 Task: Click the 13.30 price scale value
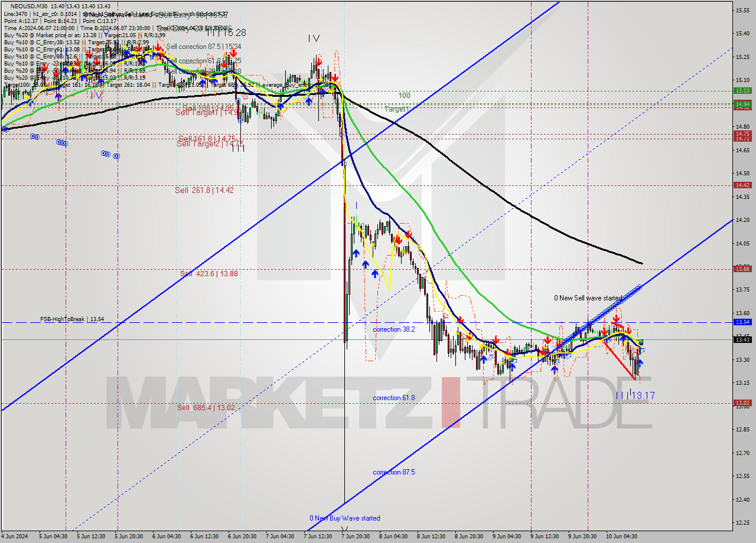pyautogui.click(x=742, y=359)
